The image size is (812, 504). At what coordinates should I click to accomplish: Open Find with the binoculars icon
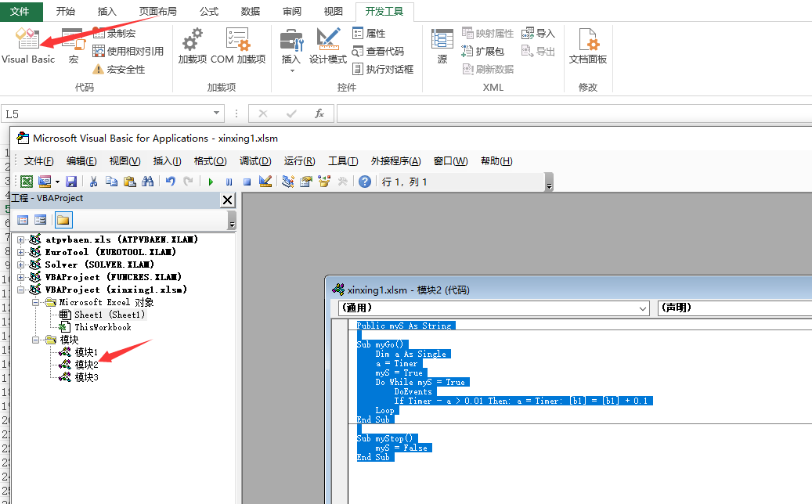[x=147, y=182]
